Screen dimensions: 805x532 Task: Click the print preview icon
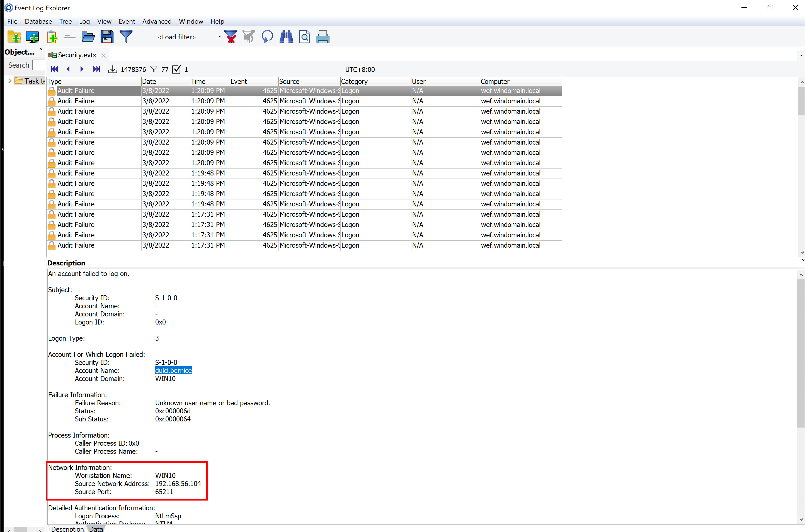click(304, 37)
